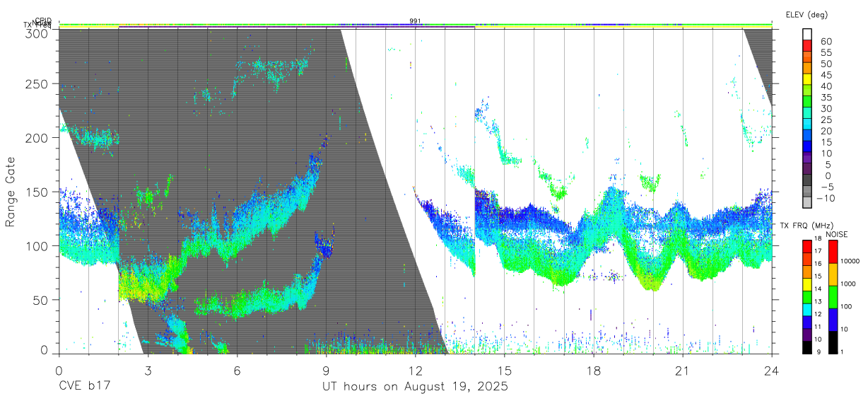Click the 150 tick on Range Gate axis
This screenshot has width=868, height=401.
[37, 192]
